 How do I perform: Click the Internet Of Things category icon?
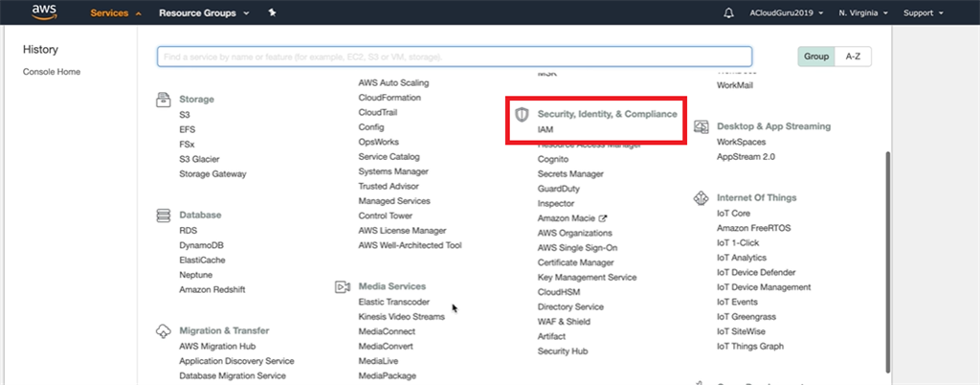click(x=700, y=198)
